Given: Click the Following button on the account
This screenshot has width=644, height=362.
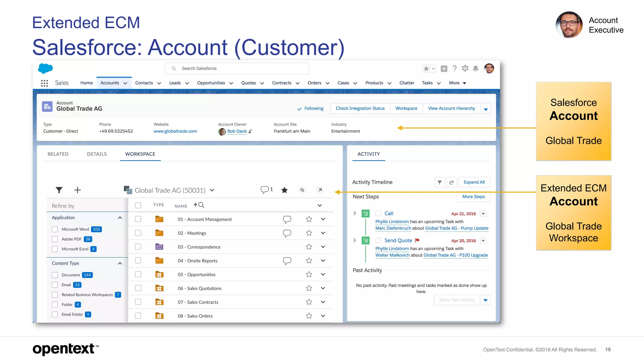Looking at the screenshot, I should [x=310, y=108].
